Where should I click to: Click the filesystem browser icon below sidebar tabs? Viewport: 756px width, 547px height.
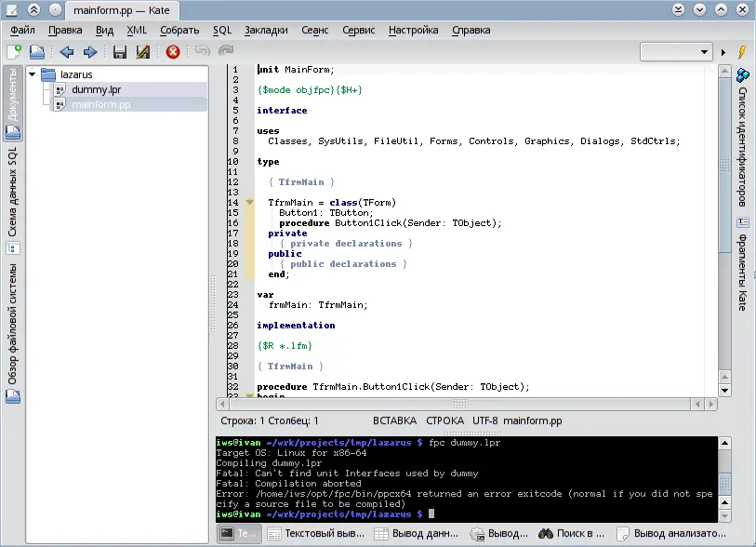12,396
